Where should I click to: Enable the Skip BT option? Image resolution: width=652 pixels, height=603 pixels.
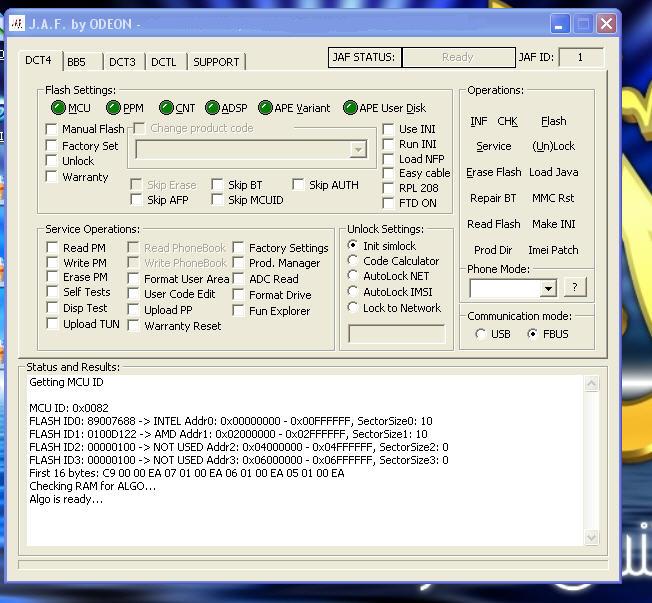(217, 184)
